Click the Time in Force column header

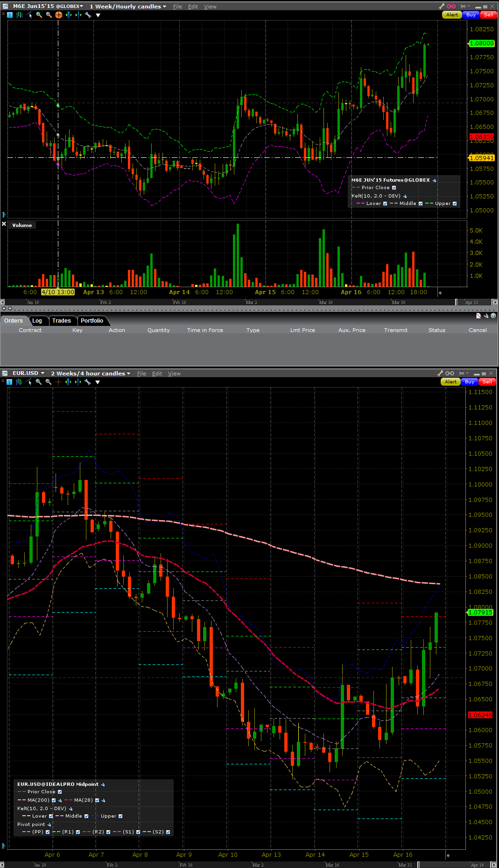click(205, 330)
